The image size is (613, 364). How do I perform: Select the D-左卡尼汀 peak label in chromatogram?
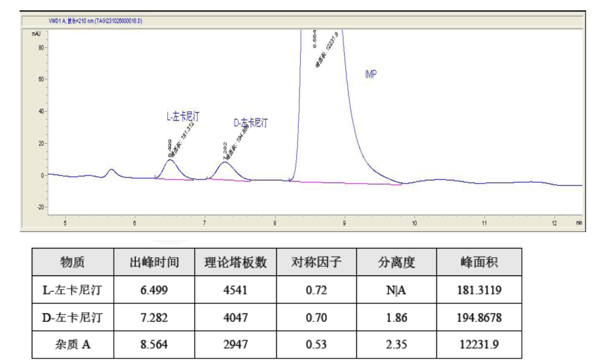(x=250, y=123)
